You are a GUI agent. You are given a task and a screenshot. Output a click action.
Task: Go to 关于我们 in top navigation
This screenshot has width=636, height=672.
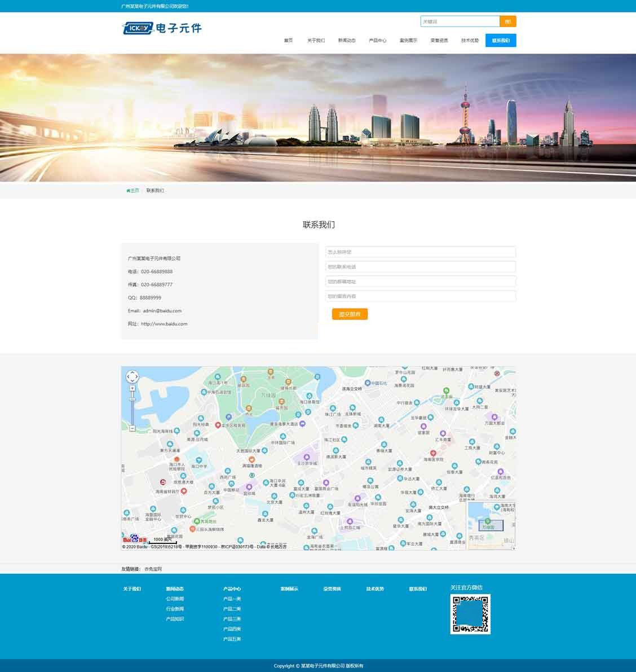click(316, 41)
